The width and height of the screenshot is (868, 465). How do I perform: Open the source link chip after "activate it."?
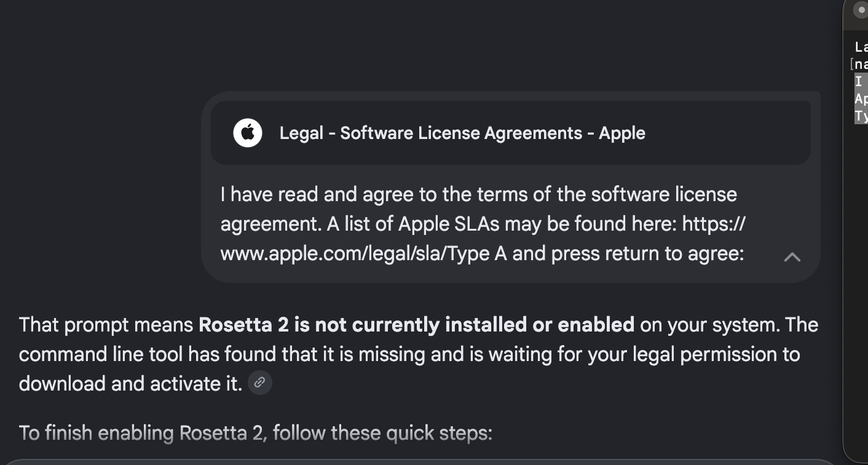click(260, 383)
